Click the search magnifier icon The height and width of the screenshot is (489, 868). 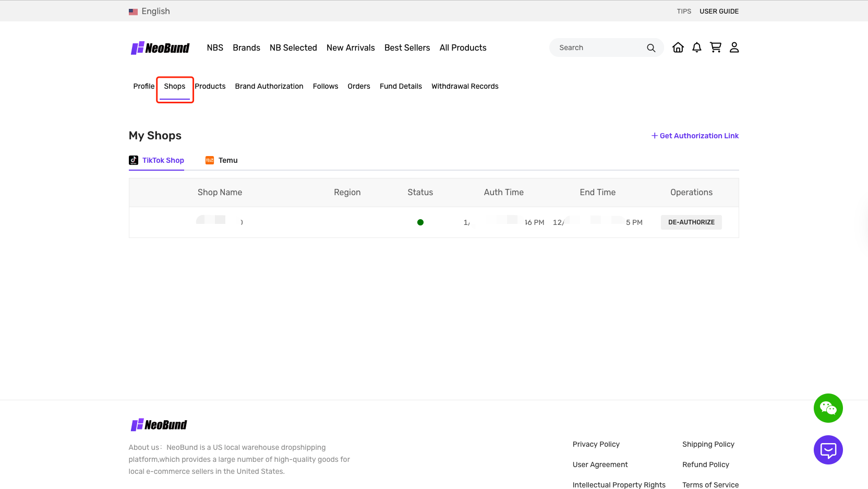coord(650,48)
